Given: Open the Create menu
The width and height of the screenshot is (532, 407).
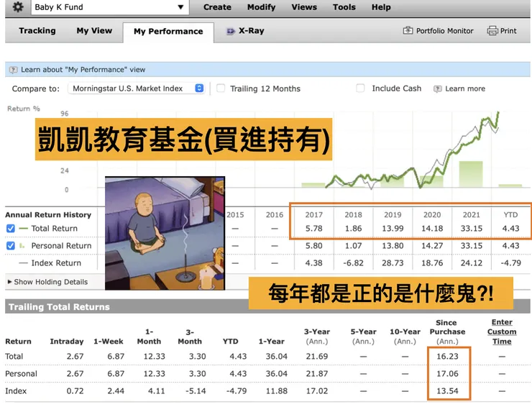Looking at the screenshot, I should coord(217,7).
